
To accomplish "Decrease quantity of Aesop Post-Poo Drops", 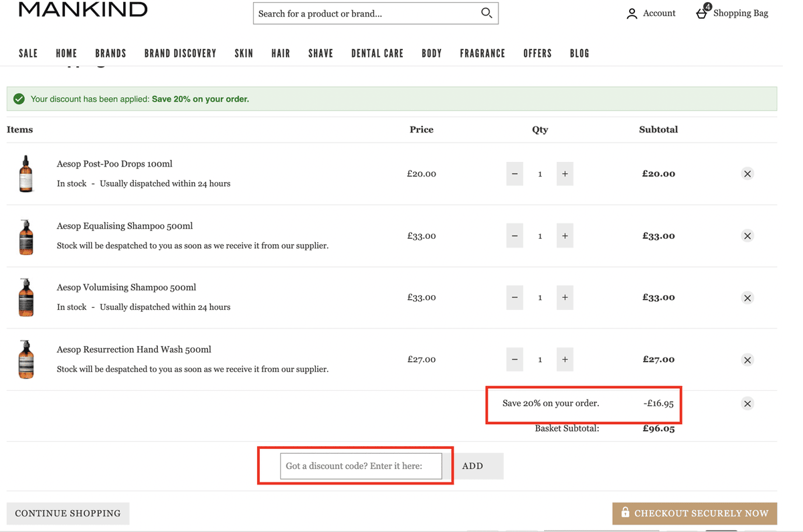I will tap(515, 174).
